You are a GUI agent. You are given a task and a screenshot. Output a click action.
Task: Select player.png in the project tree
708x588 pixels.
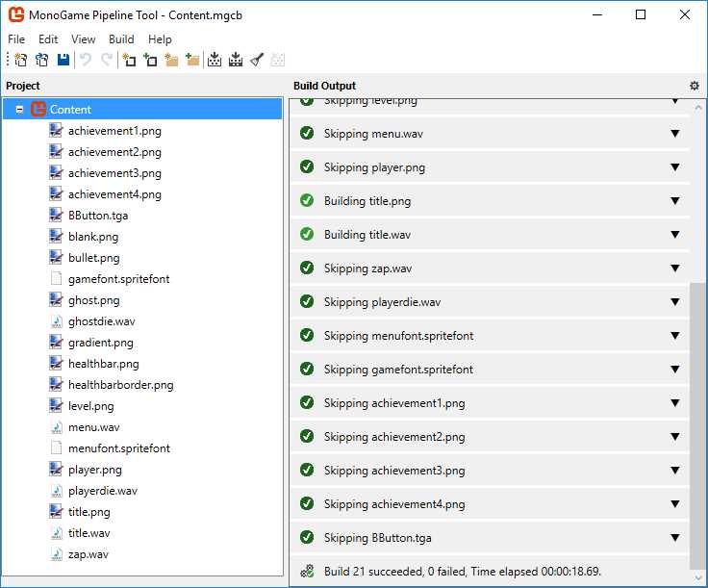tap(95, 470)
